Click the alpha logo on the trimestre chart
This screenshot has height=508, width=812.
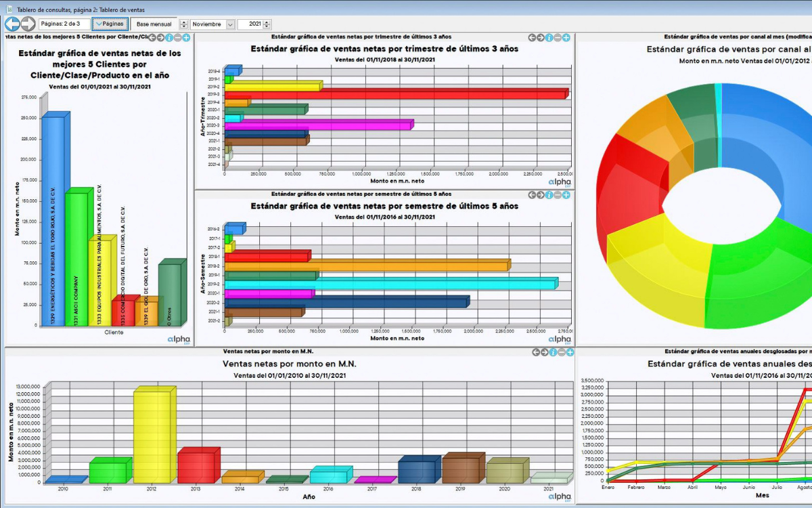[x=561, y=182]
